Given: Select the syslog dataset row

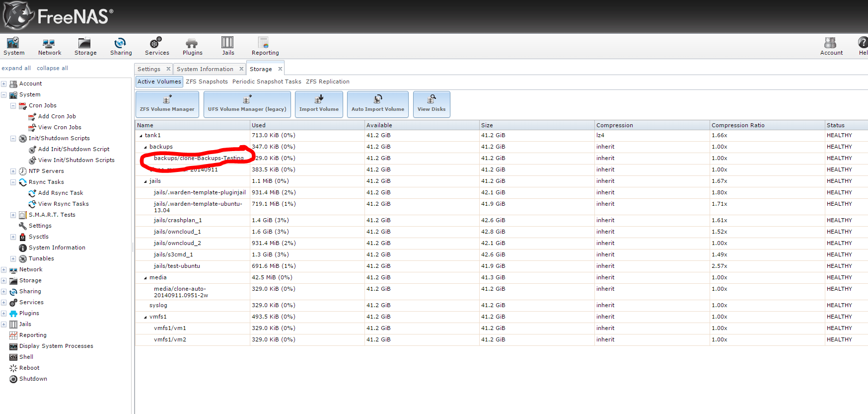Looking at the screenshot, I should point(502,305).
